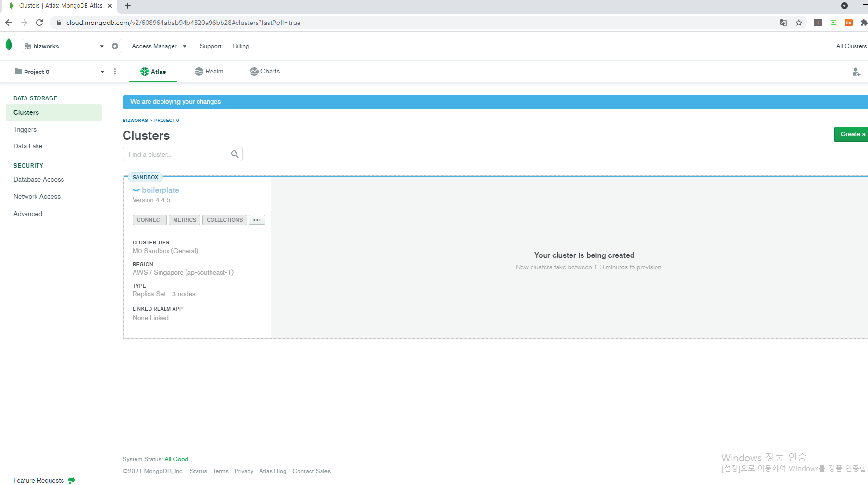Viewport: 868px width, 485px height.
Task: Click the COLLECTIONS button
Action: pos(224,220)
